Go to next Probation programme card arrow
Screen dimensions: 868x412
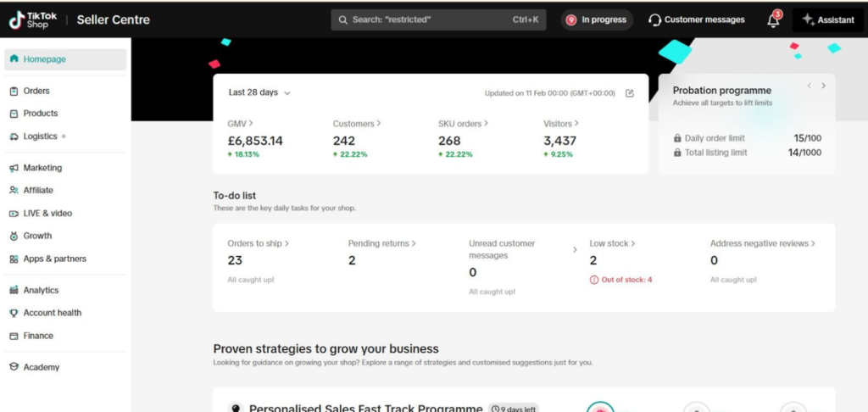pos(824,86)
